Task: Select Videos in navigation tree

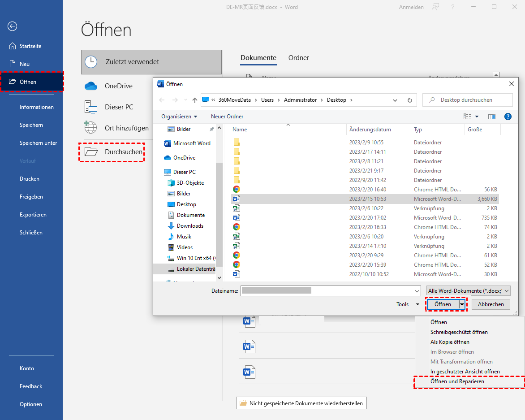Action: point(180,247)
